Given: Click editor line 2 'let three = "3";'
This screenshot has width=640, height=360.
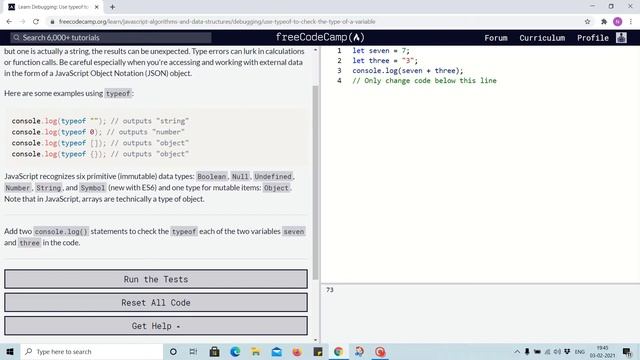Looking at the screenshot, I should [385, 60].
